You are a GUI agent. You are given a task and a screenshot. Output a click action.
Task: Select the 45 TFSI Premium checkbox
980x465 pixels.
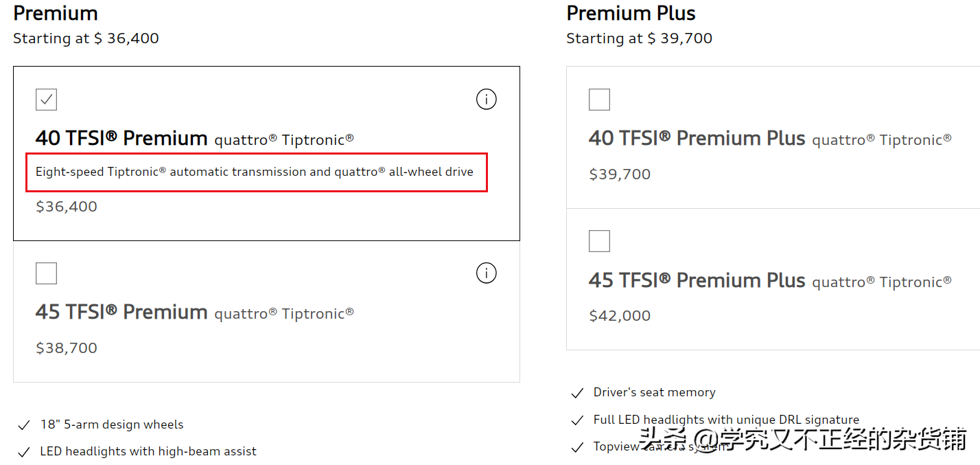coord(46,273)
